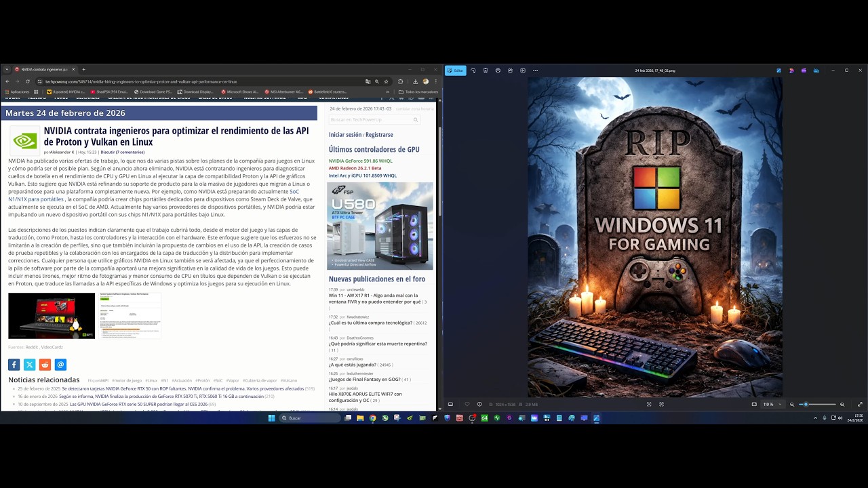This screenshot has width=868, height=488.
Task: Adjust the Photos zoom slider
Action: coord(818,405)
